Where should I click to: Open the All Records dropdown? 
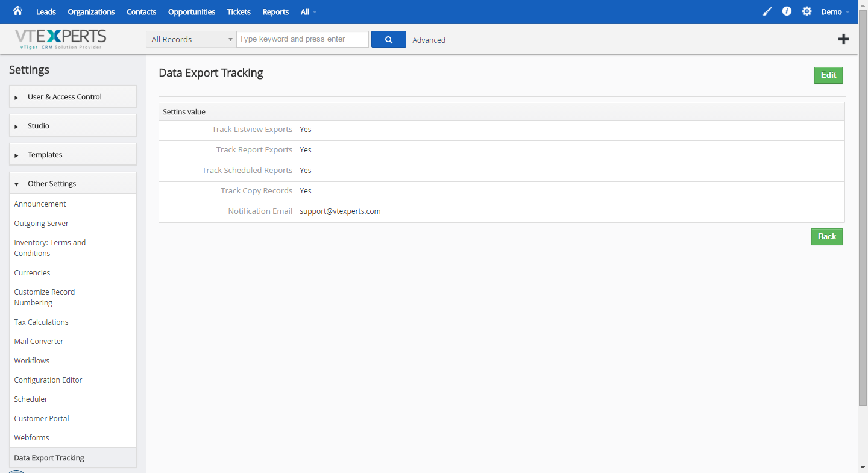pos(191,39)
